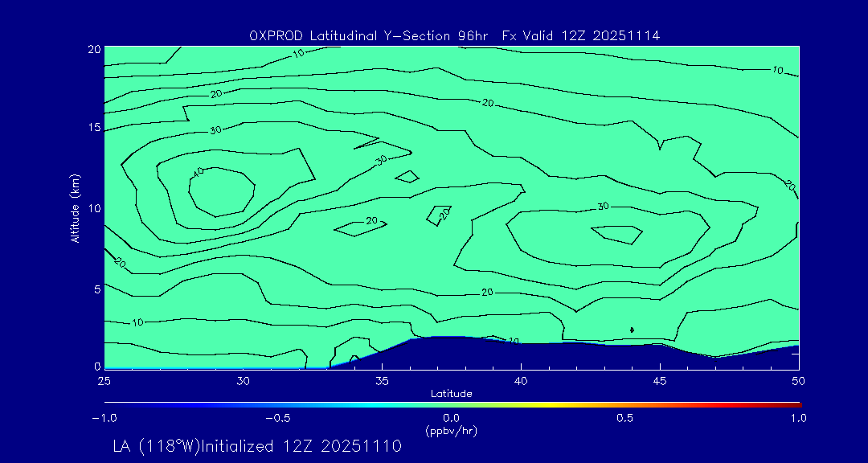Click altitude axis tick label 5

(97, 289)
